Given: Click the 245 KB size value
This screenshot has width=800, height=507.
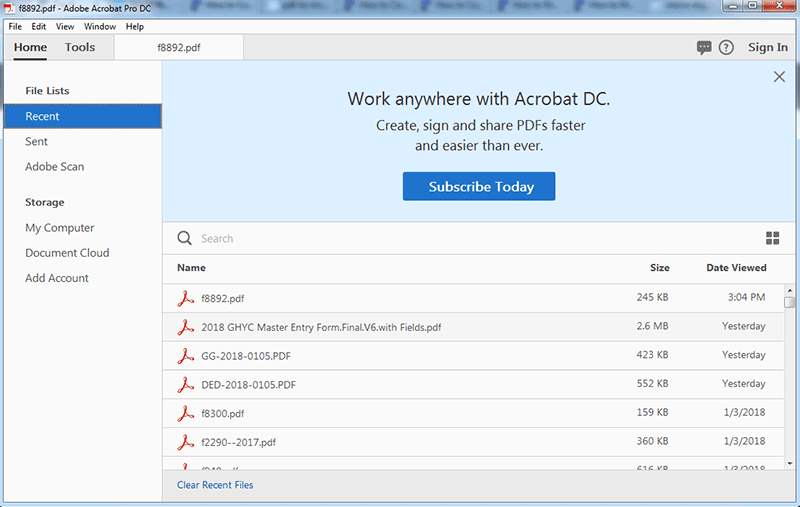Looking at the screenshot, I should point(652,297).
